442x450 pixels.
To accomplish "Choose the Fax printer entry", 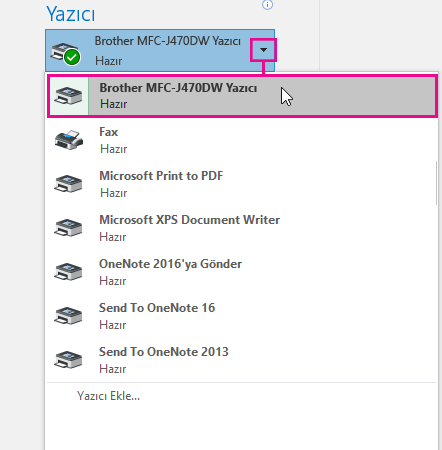I will [242, 140].
